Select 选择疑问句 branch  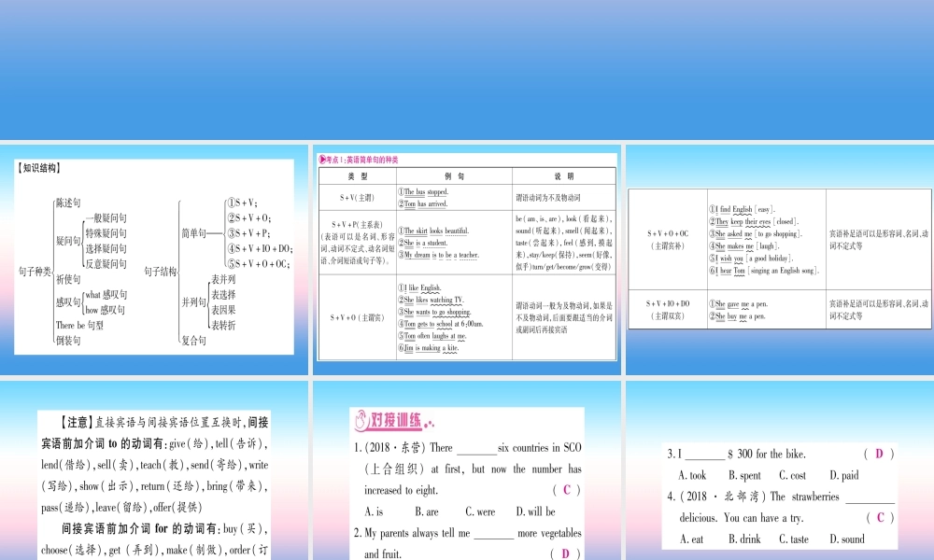[x=106, y=249]
